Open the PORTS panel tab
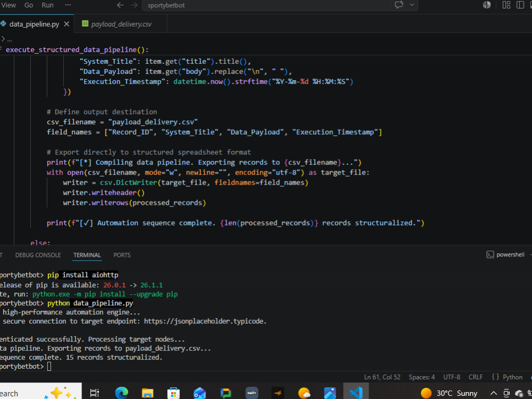The image size is (532, 399). [x=122, y=255]
